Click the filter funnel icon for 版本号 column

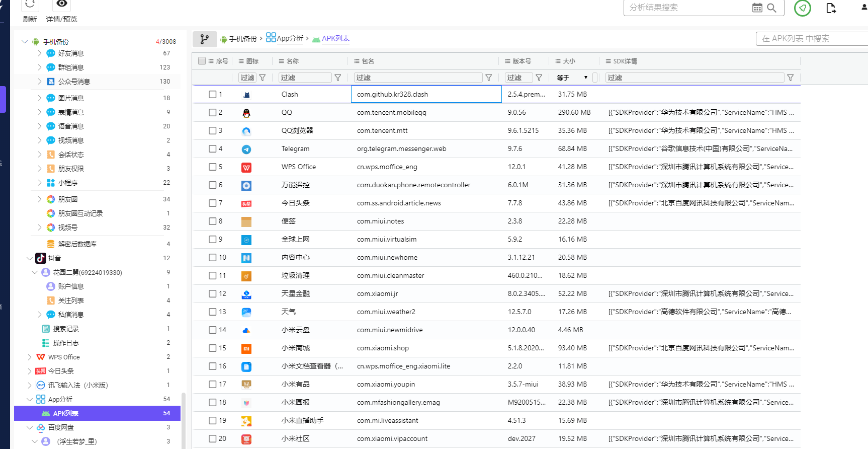pyautogui.click(x=539, y=78)
